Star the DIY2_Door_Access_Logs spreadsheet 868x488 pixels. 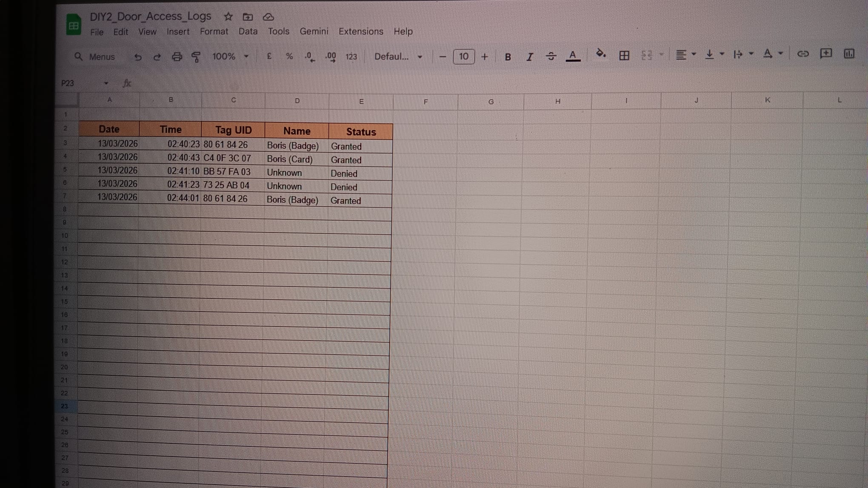point(228,17)
